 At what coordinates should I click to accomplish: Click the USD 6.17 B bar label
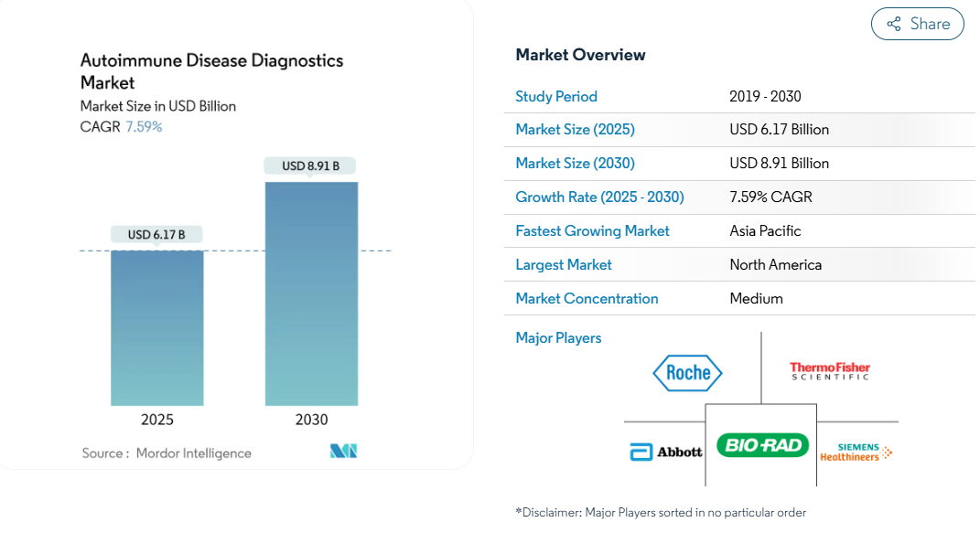pyautogui.click(x=156, y=235)
